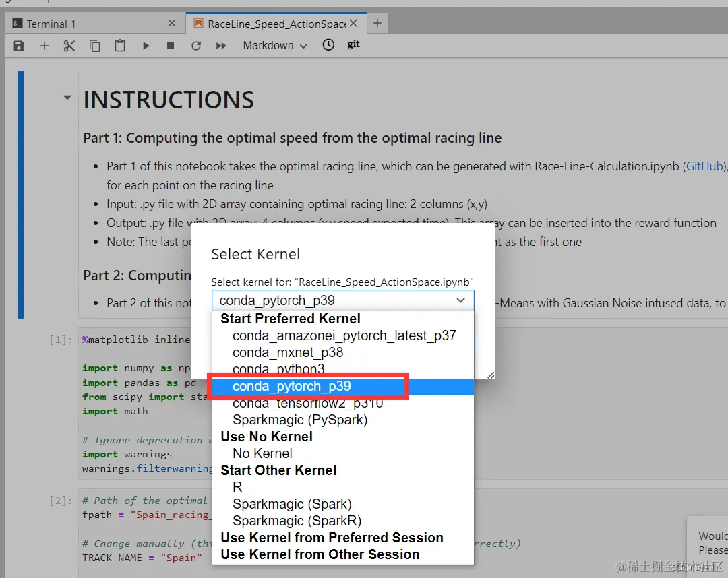The height and width of the screenshot is (578, 728).
Task: Open the Markdown cell type dropdown
Action: pos(275,45)
